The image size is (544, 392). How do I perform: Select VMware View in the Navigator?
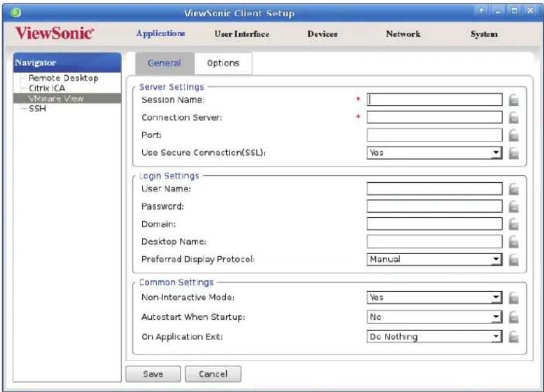pyautogui.click(x=68, y=98)
